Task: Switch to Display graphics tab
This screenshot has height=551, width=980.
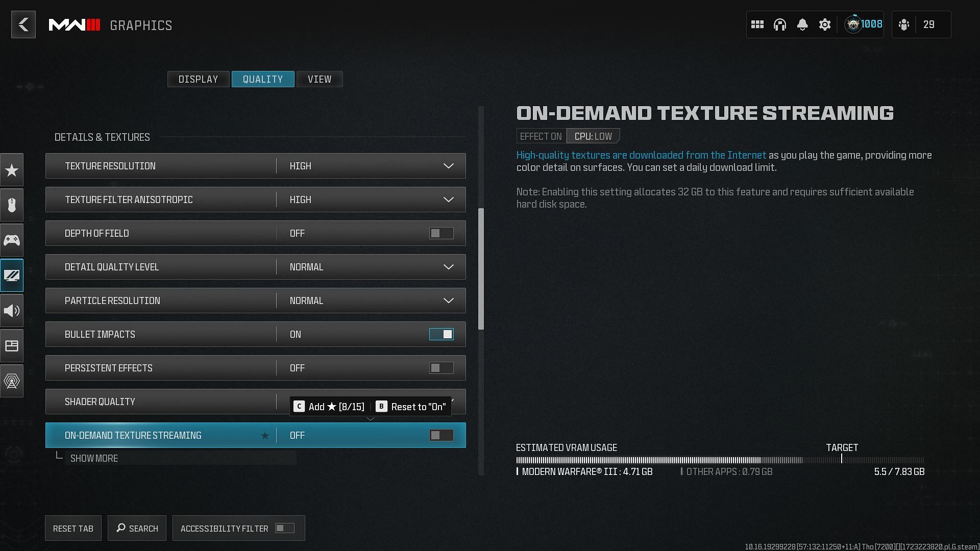Action: [199, 79]
